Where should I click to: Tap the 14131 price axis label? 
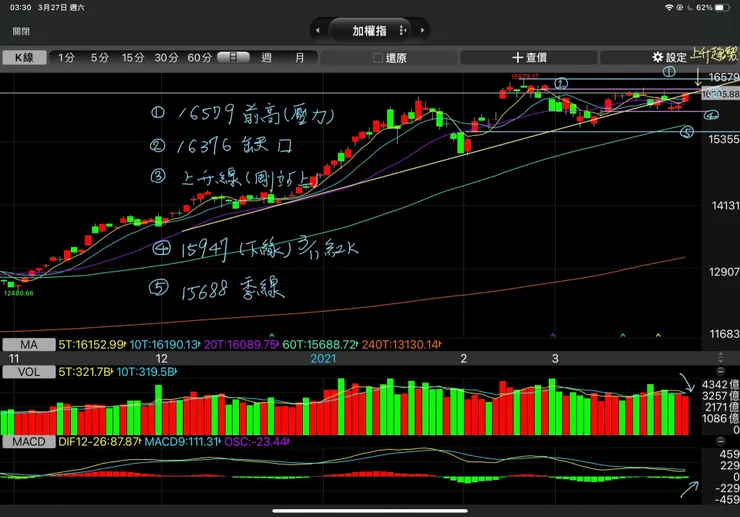click(725, 205)
